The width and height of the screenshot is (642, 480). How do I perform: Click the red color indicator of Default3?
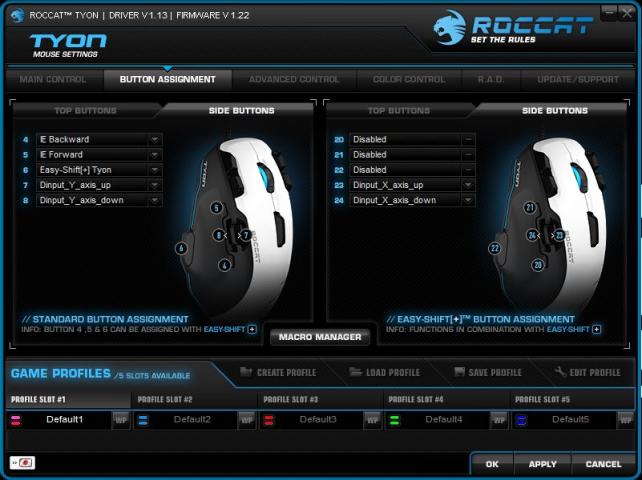(x=269, y=420)
